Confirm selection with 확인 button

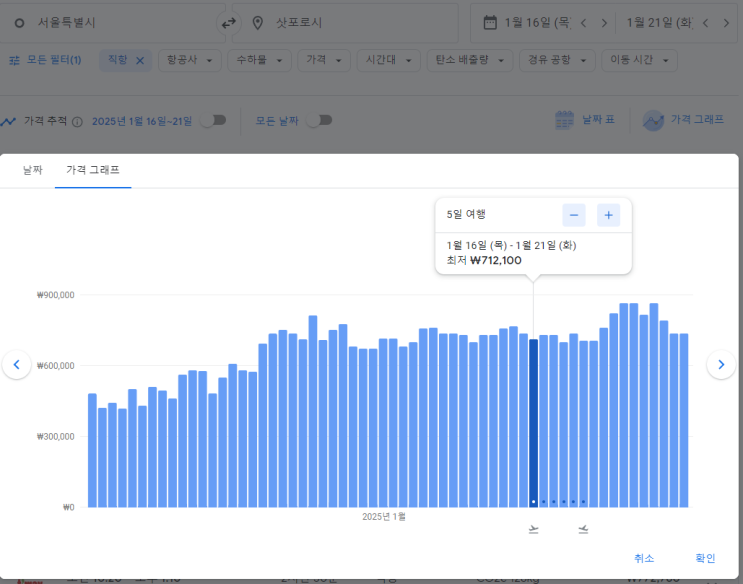pos(705,558)
